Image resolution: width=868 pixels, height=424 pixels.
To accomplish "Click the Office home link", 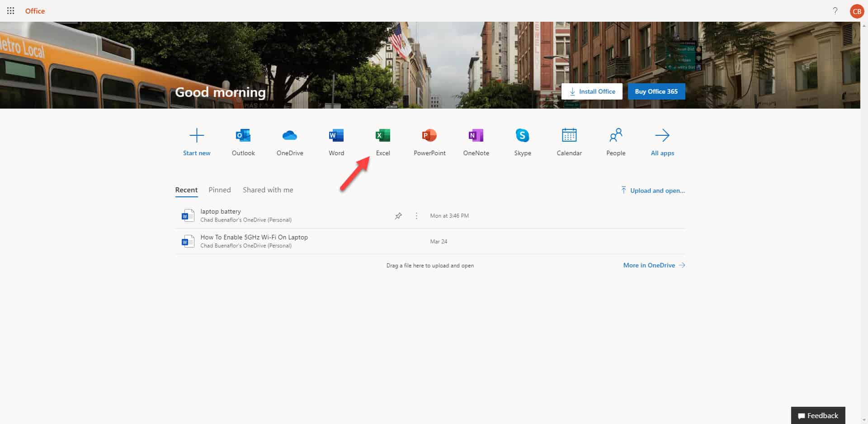I will click(x=35, y=11).
